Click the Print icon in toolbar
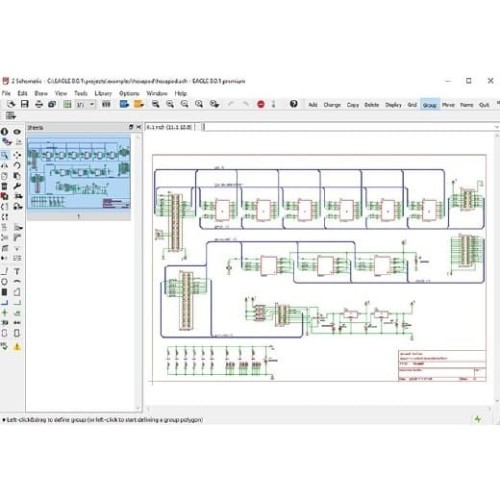 [x=39, y=104]
